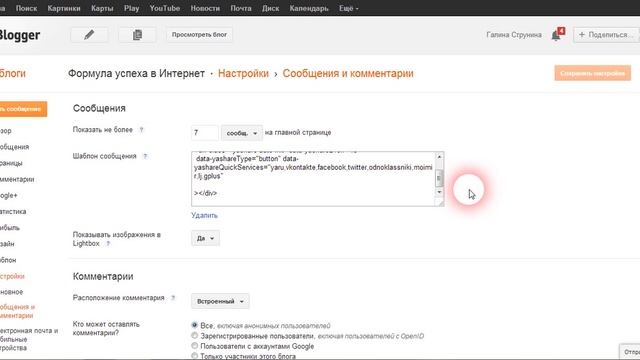Click help icon next to Lightbox label
Image resolution: width=640 pixels, height=360 pixels.
pos(108,244)
